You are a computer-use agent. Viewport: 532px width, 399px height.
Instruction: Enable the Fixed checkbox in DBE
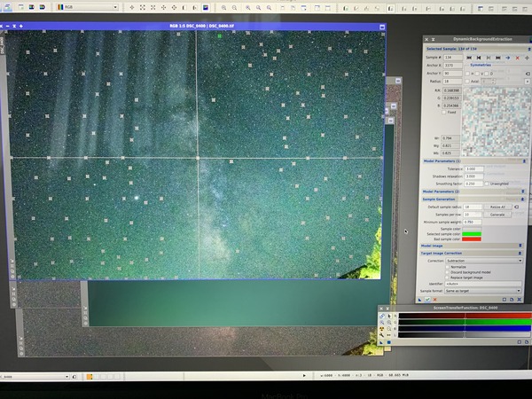444,113
